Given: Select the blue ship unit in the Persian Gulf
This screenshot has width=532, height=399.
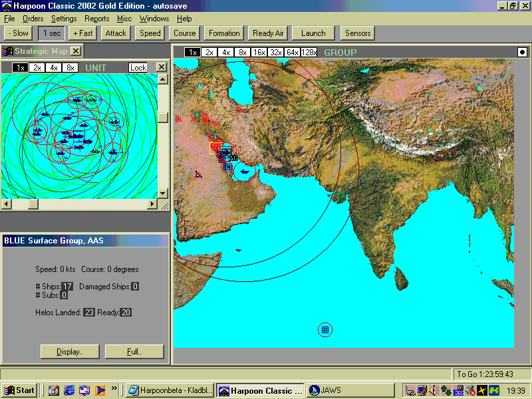Looking at the screenshot, I should pyautogui.click(x=244, y=172).
